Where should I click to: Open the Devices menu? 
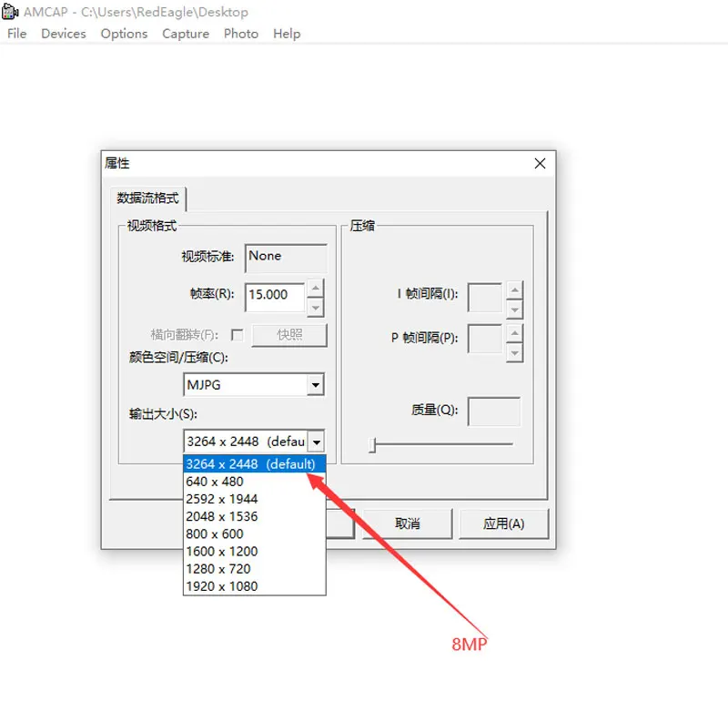click(64, 34)
